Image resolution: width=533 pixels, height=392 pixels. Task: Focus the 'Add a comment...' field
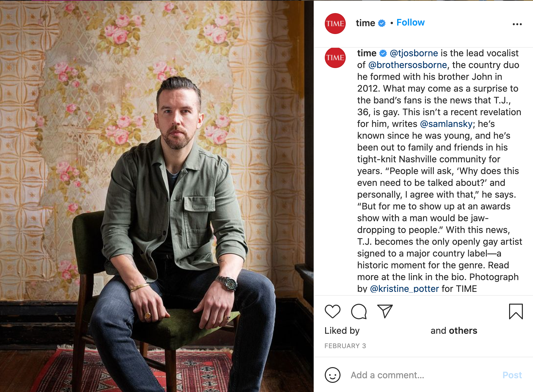[x=423, y=375]
